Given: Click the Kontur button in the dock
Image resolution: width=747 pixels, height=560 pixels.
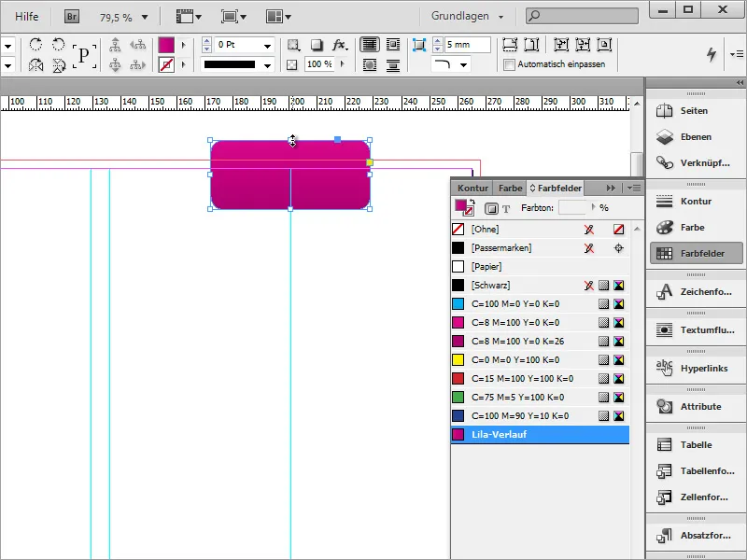Looking at the screenshot, I should pyautogui.click(x=696, y=201).
